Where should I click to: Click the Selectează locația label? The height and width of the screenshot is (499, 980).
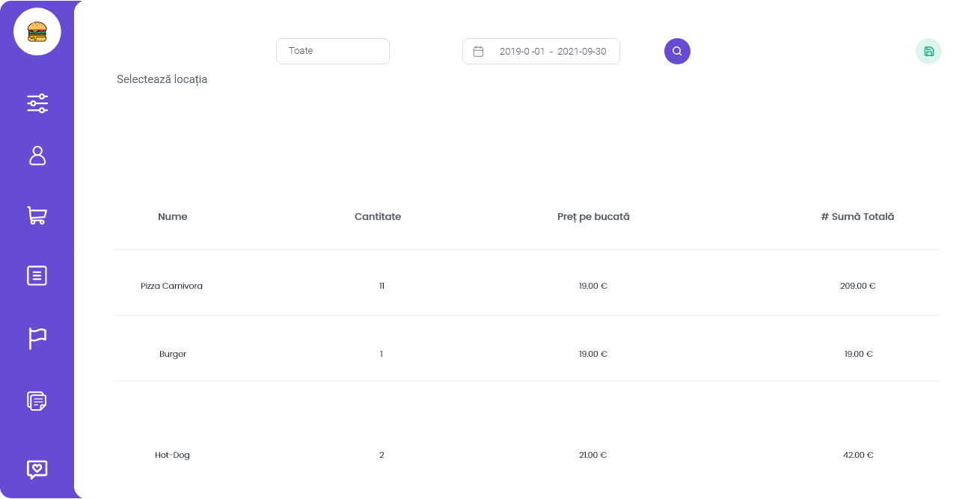pos(162,79)
